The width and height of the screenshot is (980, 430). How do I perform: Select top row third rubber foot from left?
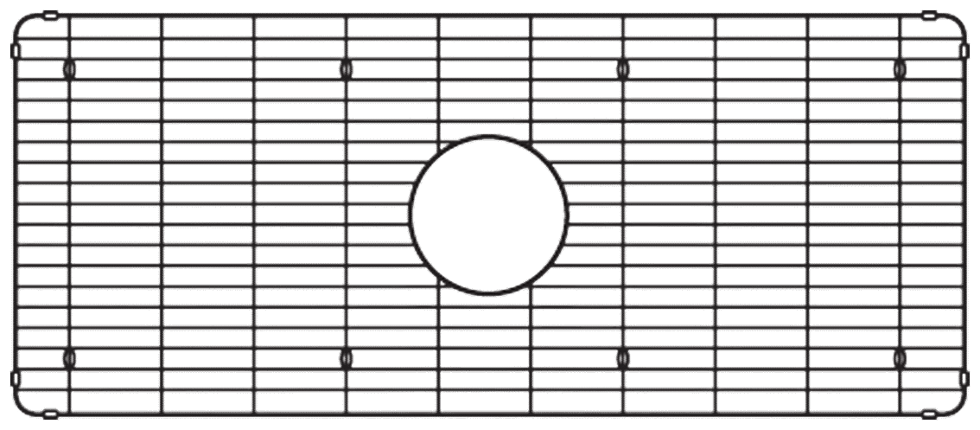623,68
